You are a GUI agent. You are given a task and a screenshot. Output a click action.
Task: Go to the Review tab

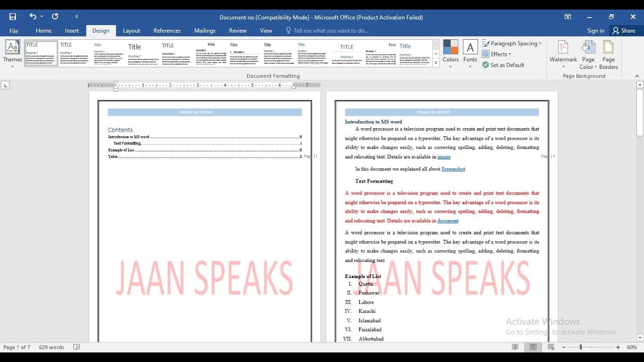coord(238,31)
